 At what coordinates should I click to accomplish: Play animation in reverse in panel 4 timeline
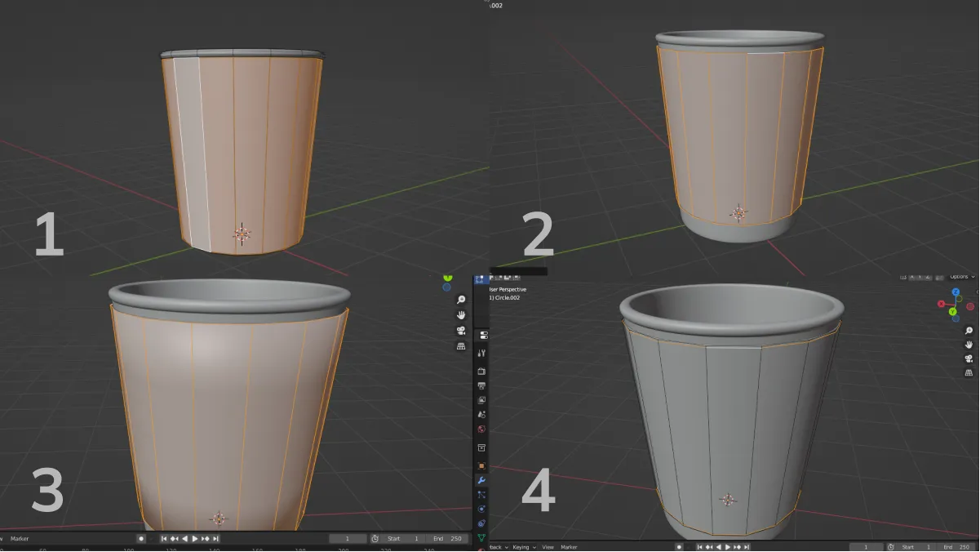click(719, 547)
